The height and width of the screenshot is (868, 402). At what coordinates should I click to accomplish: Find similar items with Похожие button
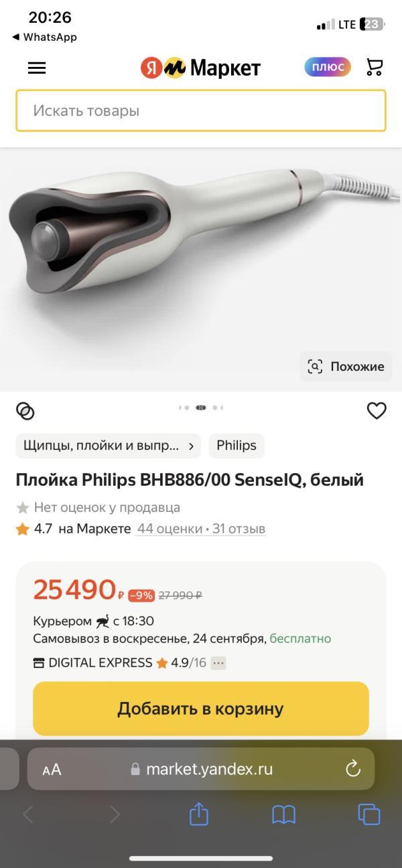pyautogui.click(x=346, y=366)
